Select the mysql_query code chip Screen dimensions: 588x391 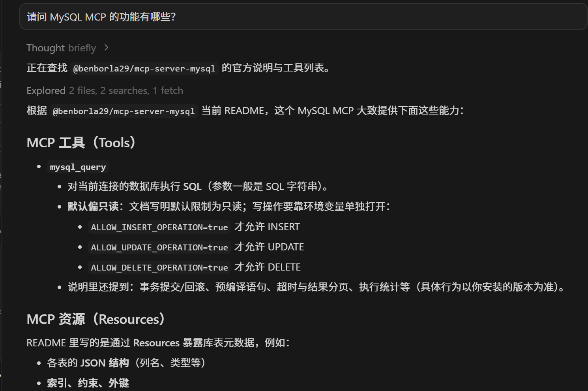click(78, 167)
